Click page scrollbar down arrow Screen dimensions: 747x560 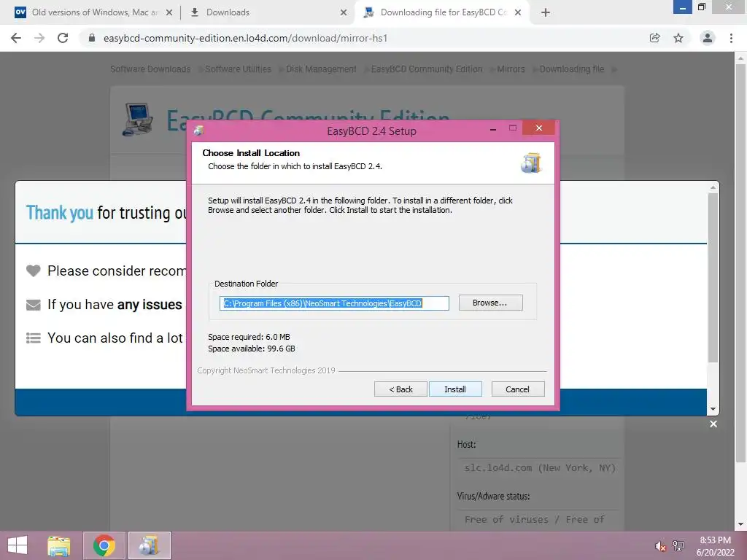(740, 524)
